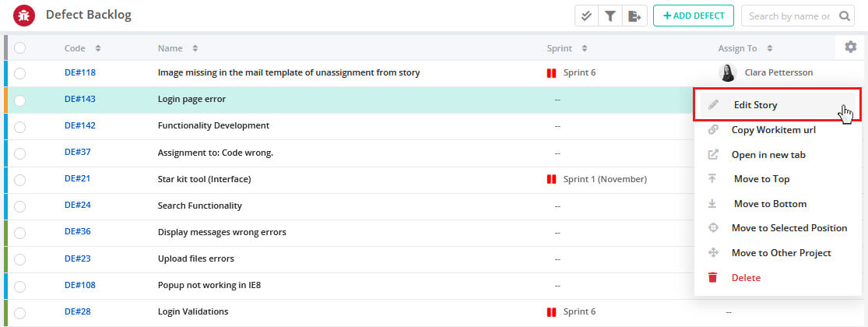This screenshot has height=327, width=868.
Task: Open the column settings gear icon
Action: pos(850,47)
